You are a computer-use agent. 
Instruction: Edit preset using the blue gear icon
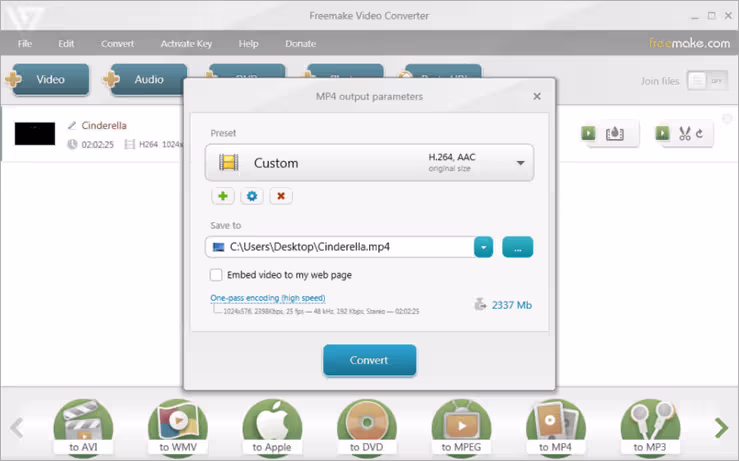coord(252,196)
